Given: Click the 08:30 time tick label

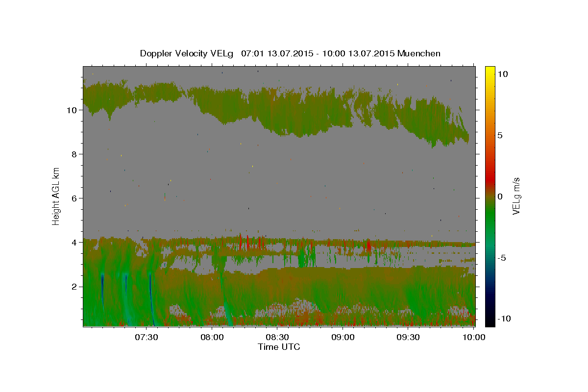Looking at the screenshot, I should (277, 337).
